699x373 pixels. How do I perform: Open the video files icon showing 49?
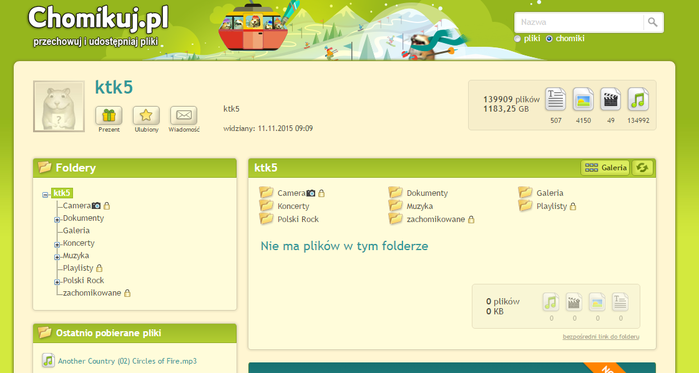(x=610, y=99)
